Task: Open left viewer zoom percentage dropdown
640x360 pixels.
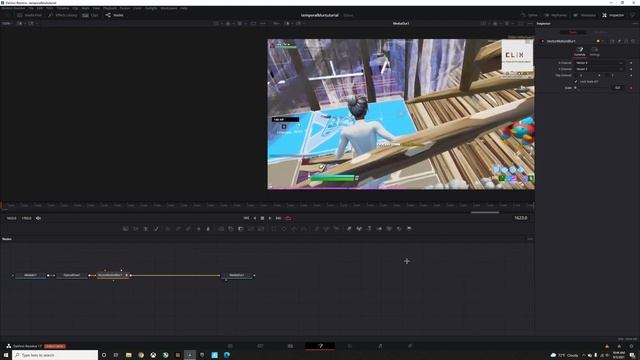Action: pyautogui.click(x=7, y=23)
